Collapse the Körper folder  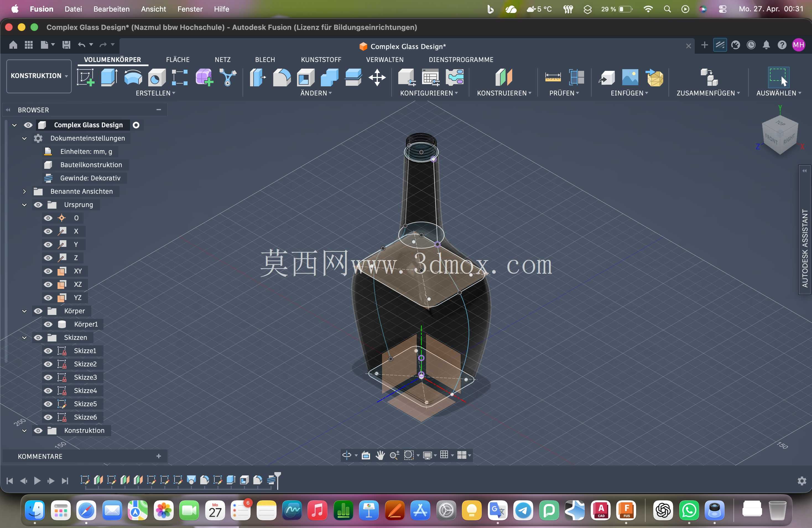(24, 311)
